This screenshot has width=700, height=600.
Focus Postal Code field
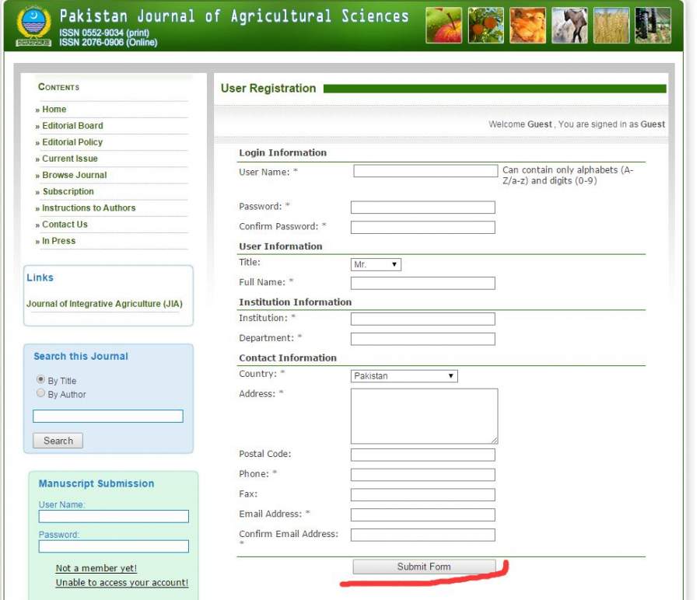(423, 455)
